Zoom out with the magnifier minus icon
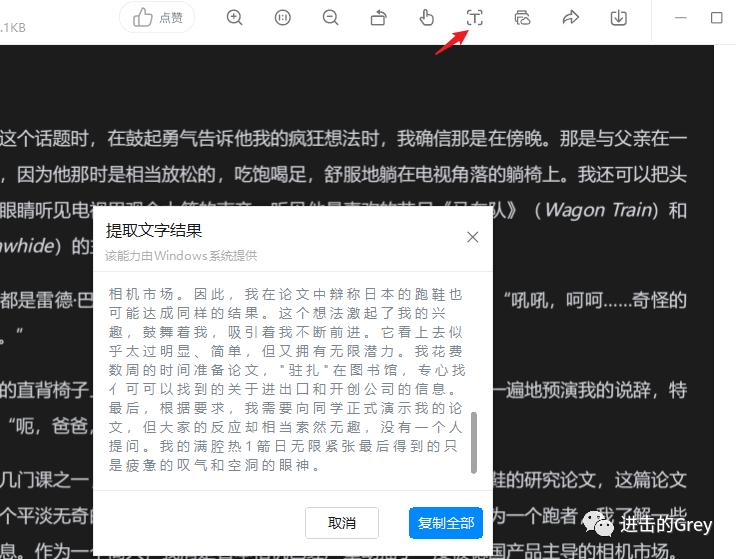736x559 pixels. [x=330, y=18]
